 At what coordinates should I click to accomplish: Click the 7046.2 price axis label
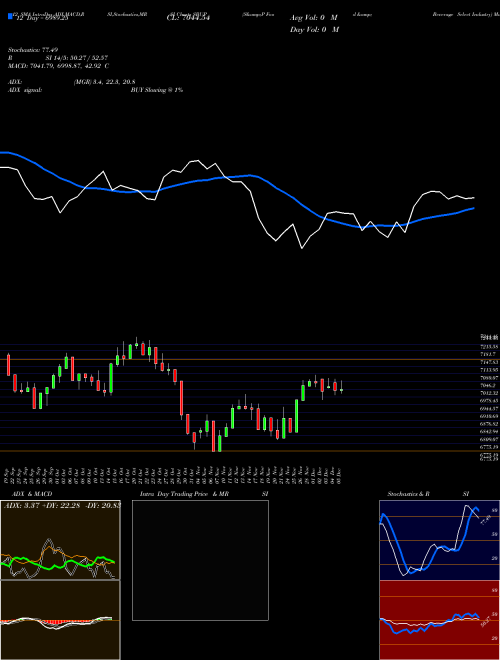pyautogui.click(x=488, y=385)
